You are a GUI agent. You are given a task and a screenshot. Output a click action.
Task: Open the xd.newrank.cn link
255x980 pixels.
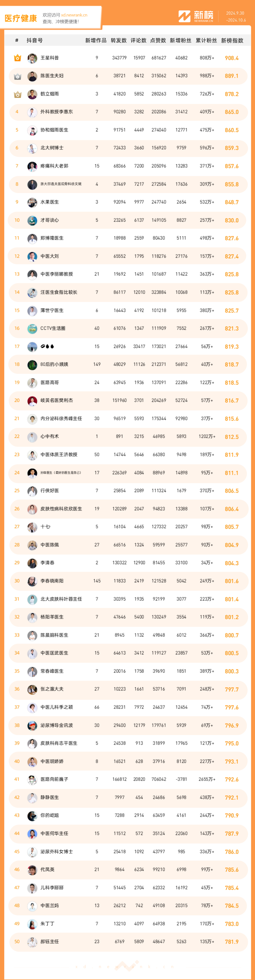[74, 15]
